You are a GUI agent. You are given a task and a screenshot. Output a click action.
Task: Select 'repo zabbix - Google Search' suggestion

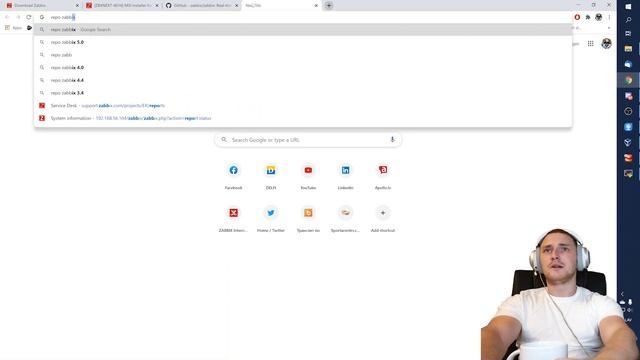tap(303, 29)
